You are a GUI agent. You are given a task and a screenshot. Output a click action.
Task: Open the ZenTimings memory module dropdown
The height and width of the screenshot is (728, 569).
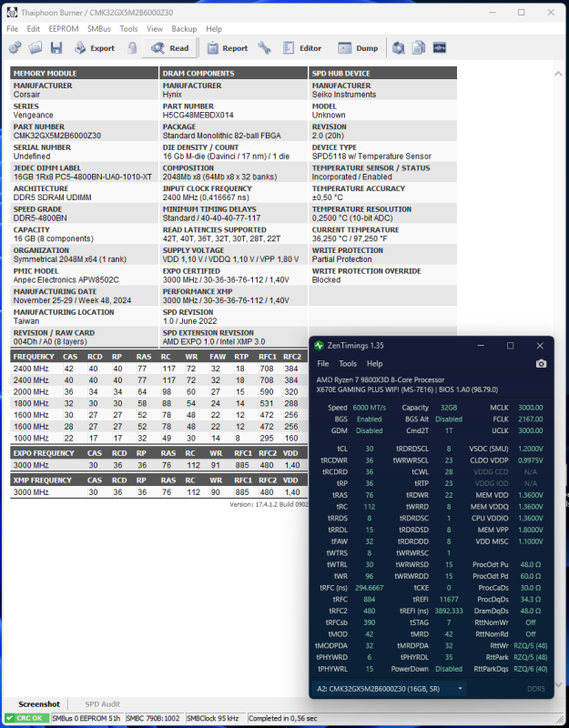pos(390,689)
